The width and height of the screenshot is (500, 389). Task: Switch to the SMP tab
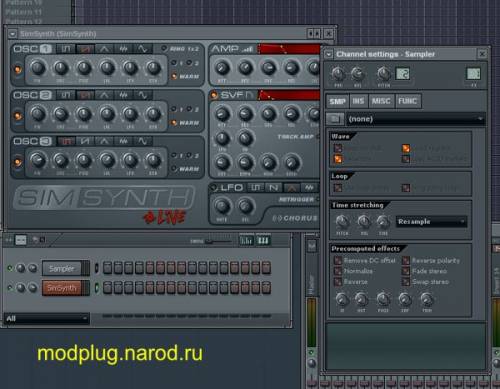click(x=337, y=101)
